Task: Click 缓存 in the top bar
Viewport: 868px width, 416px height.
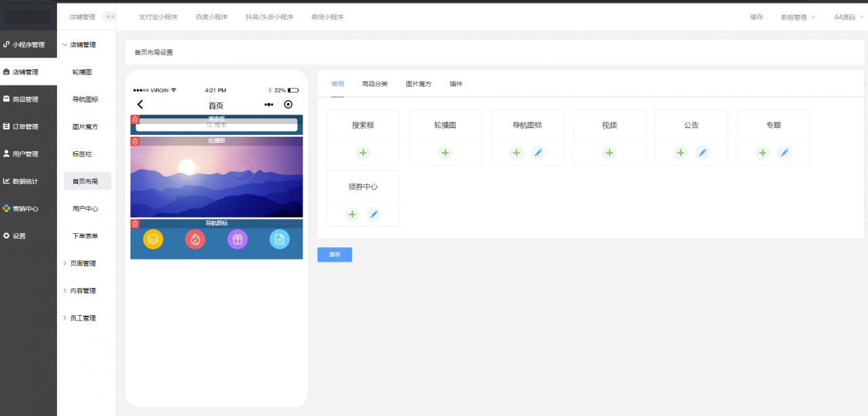Action: pos(756,17)
